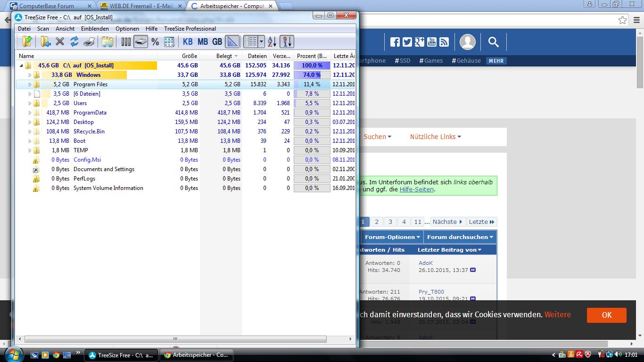Click the MEHR button in the browser nav
The width and height of the screenshot is (644, 362).
[x=496, y=61]
